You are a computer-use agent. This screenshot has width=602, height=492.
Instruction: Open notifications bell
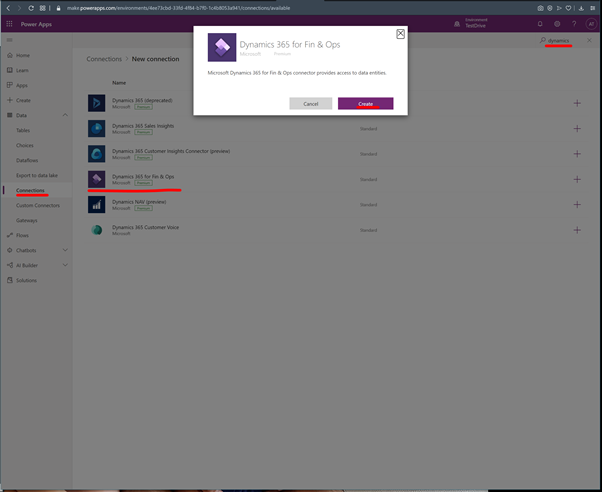click(540, 24)
